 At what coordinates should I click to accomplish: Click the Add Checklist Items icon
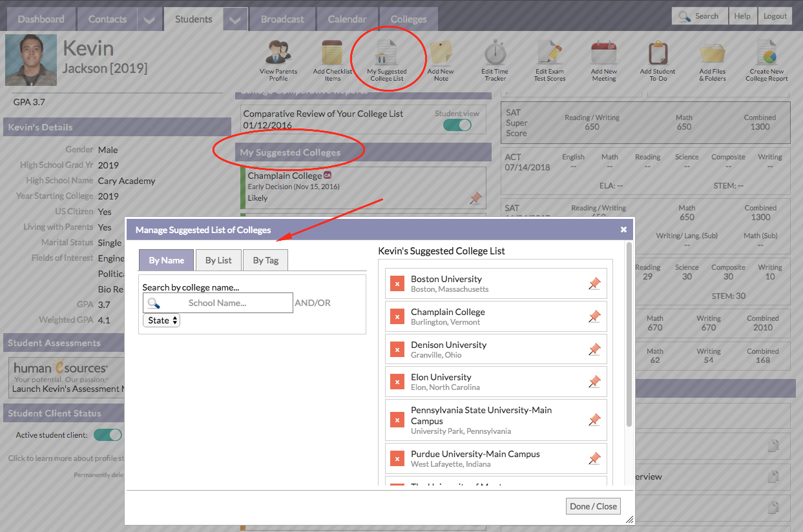click(x=333, y=60)
